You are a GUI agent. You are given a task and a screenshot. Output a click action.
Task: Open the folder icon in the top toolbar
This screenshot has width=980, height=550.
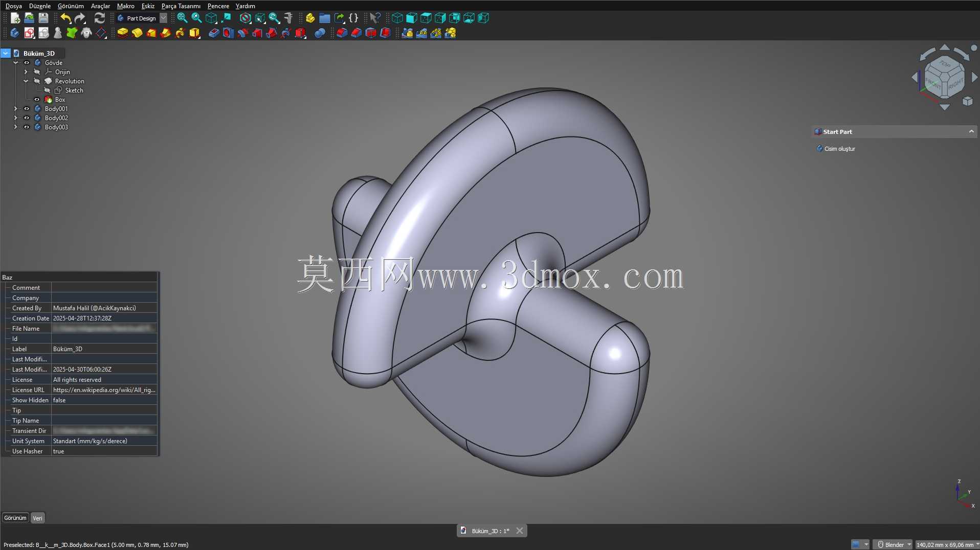(325, 18)
